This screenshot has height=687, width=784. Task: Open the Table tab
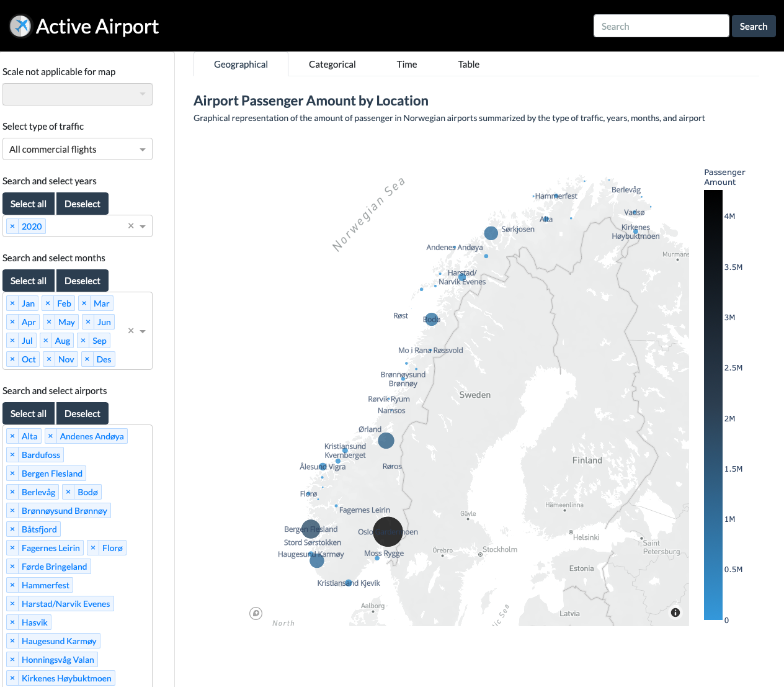coord(468,65)
